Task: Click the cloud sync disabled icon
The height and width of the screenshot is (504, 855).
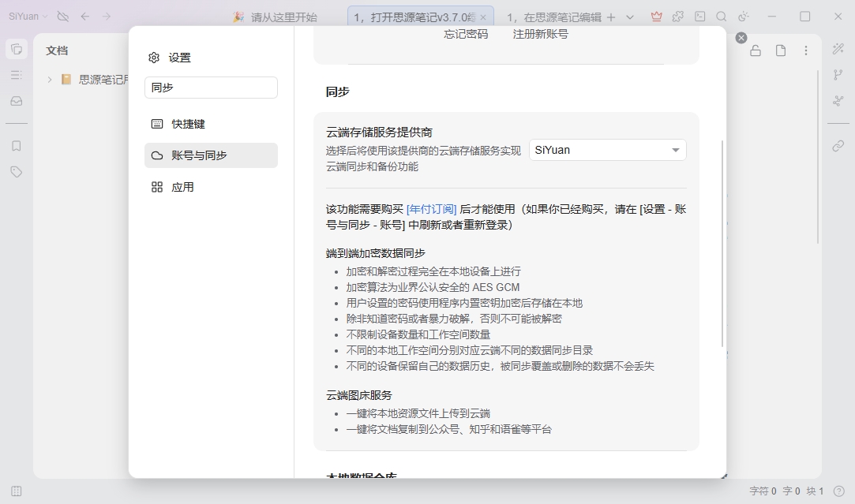Action: pyautogui.click(x=62, y=17)
